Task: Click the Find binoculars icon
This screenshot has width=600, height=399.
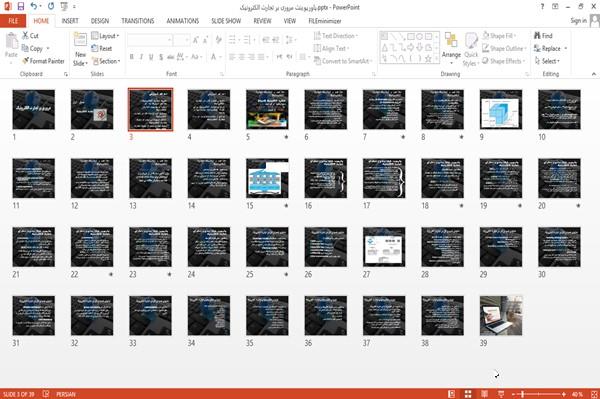Action: [537, 36]
